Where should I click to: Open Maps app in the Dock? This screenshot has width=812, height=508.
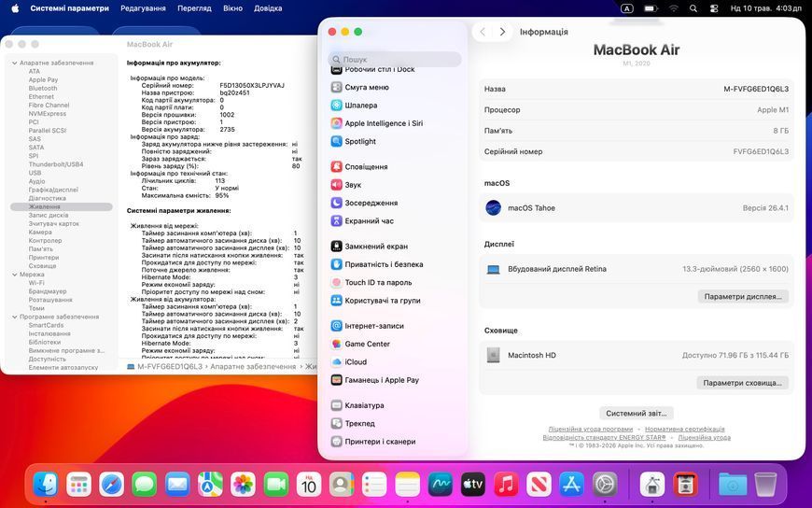point(210,485)
